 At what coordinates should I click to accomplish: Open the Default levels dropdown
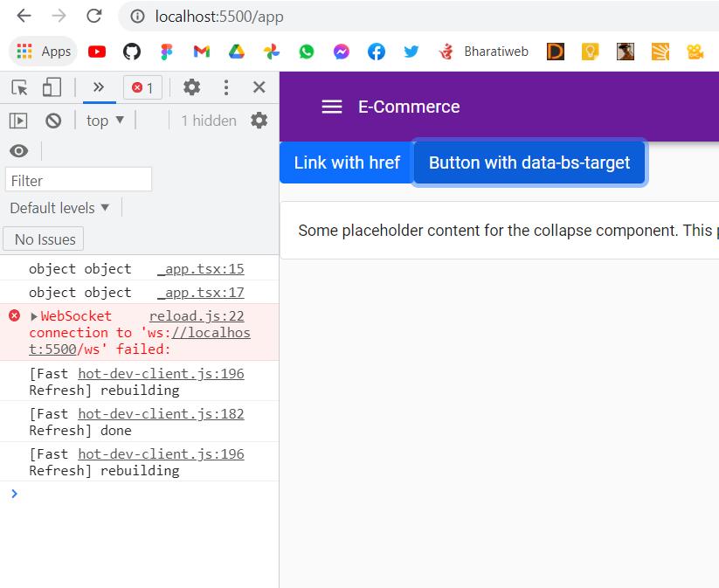click(60, 208)
